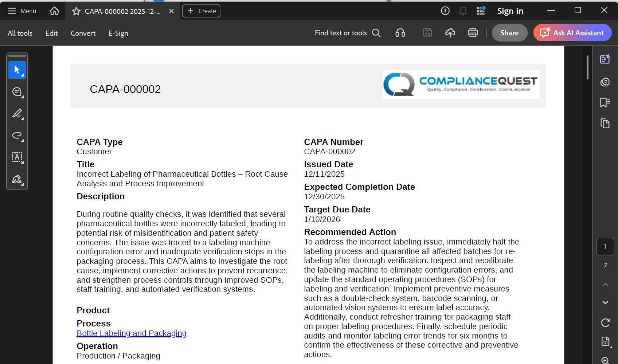Click the vertical scrollbar thumb

pos(587,67)
